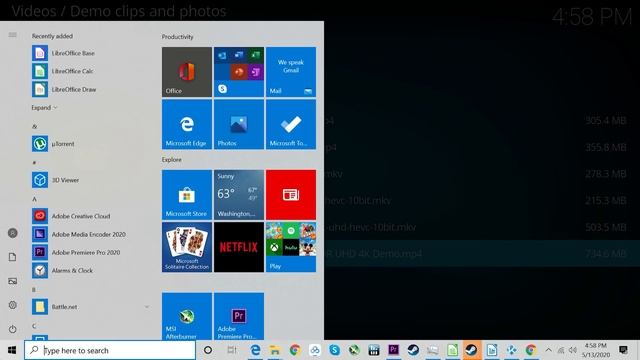Click the letter B section header
Image resolution: width=640 pixels, height=360 pixels.
(x=34, y=290)
